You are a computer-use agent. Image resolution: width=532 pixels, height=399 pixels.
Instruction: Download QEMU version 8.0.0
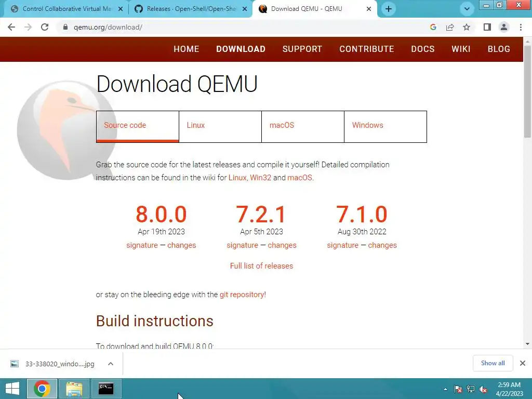(161, 214)
